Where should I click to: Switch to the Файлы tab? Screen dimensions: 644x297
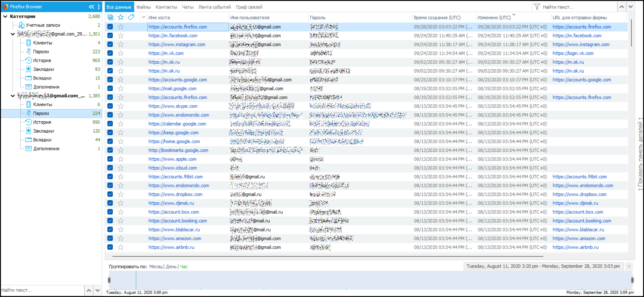click(143, 7)
